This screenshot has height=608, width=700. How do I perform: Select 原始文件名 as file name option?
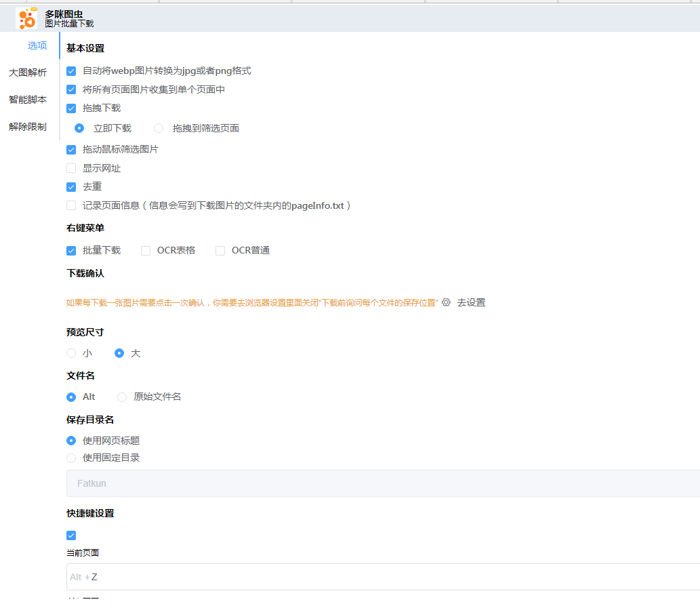tap(122, 397)
